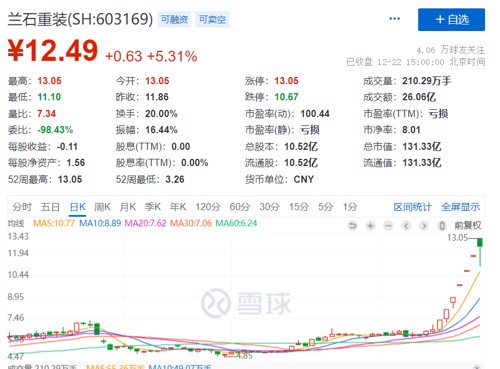Click the three-dot more options icon
Image resolution: width=500 pixels, height=369 pixels.
tap(394, 19)
